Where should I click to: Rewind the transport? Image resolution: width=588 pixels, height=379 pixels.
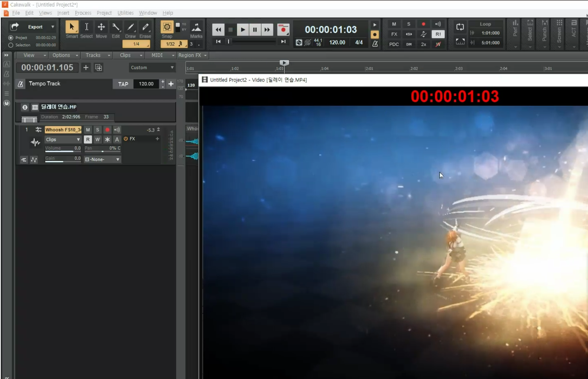click(x=218, y=30)
